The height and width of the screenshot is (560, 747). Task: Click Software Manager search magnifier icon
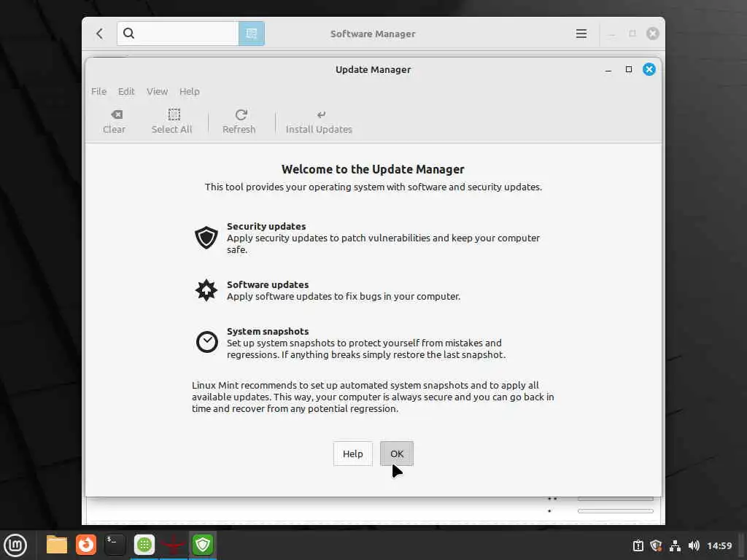pyautogui.click(x=128, y=34)
